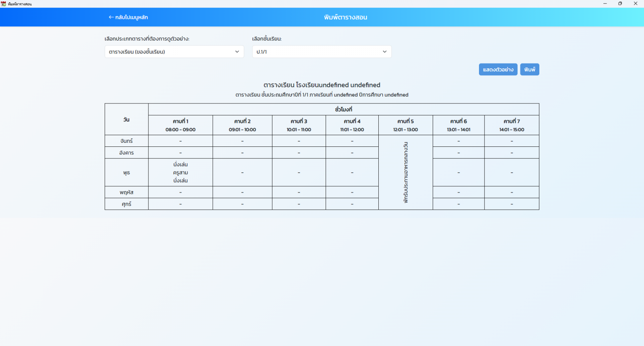This screenshot has height=346, width=644.
Task: Click the page title พิมพ์ตารางสอน in the header
Action: point(346,17)
